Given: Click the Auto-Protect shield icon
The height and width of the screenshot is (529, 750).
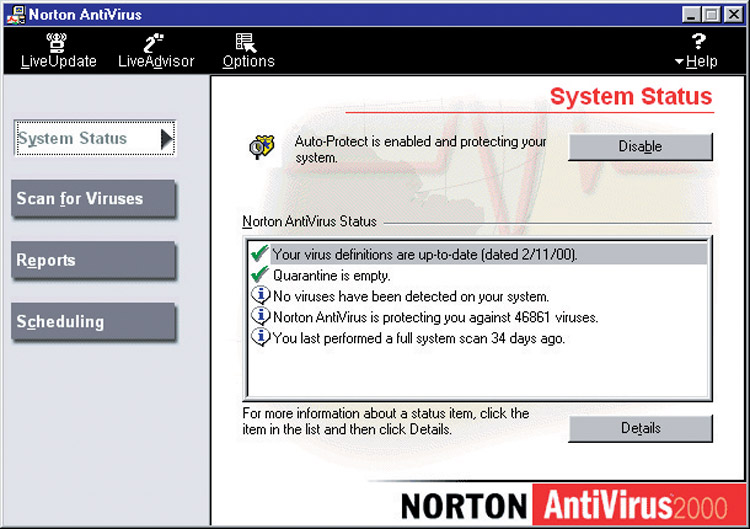Looking at the screenshot, I should point(262,147).
